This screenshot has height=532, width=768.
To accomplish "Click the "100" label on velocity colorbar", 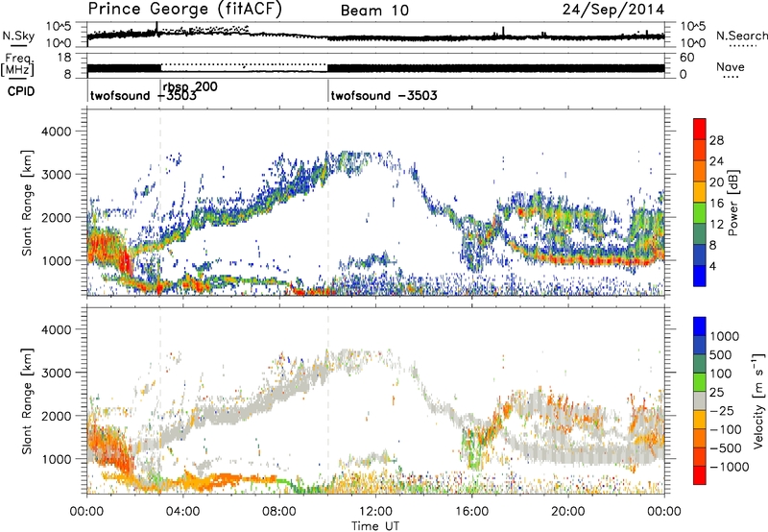I will (x=721, y=374).
